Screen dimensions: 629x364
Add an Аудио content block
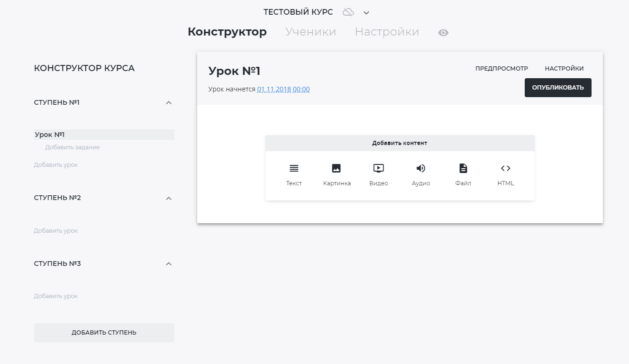coord(421,175)
